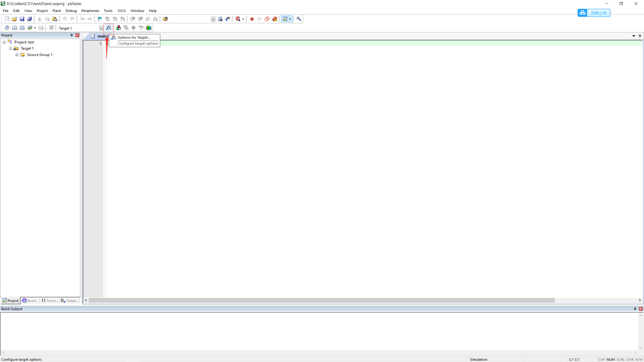The image size is (644, 362).
Task: Click the Rebuild all target files icon
Action: pyautogui.click(x=22, y=28)
